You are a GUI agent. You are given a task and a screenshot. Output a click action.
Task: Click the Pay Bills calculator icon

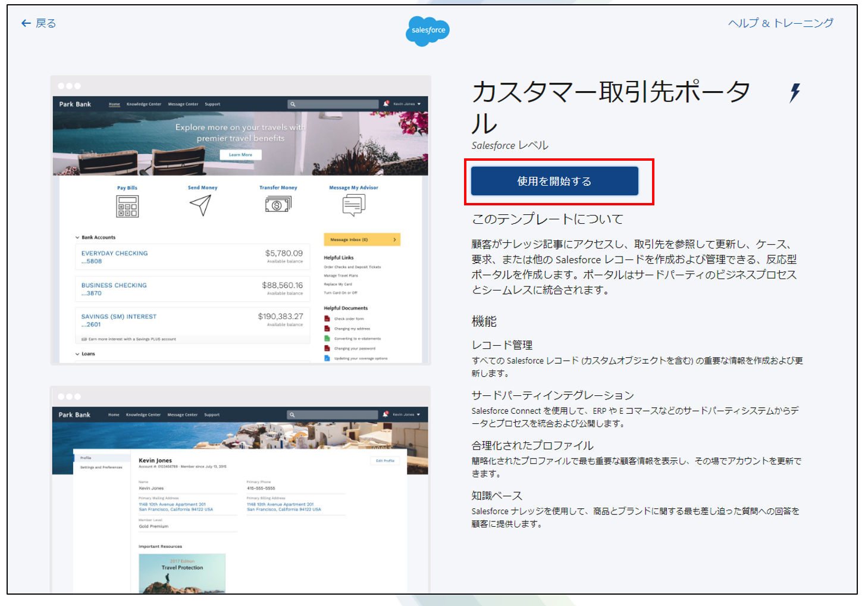click(127, 206)
